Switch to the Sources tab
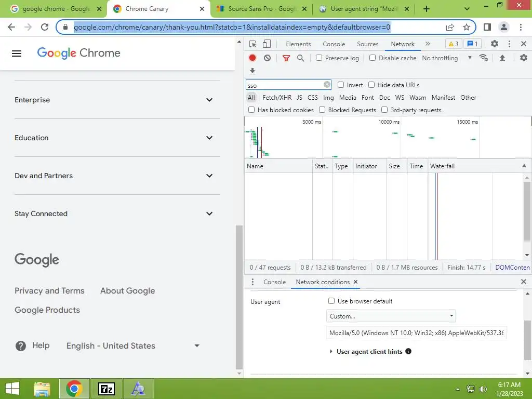Screen dimensions: 532x399 [x=367, y=44]
